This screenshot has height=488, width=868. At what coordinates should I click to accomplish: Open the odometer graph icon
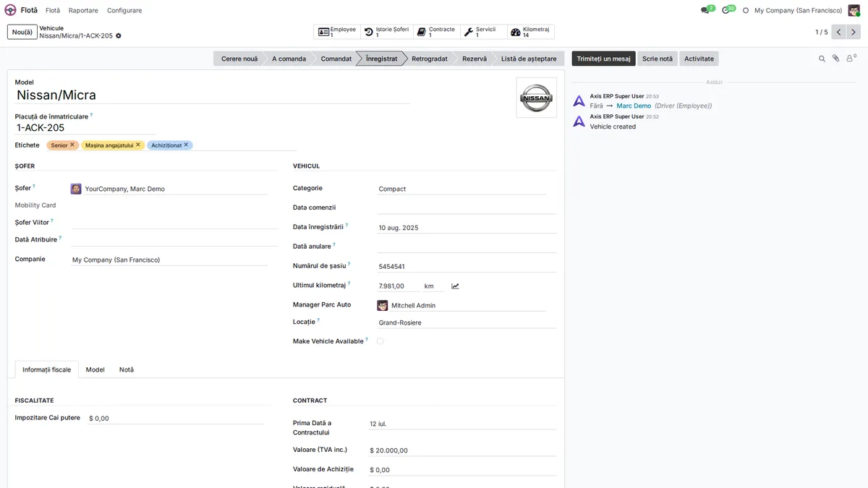click(x=455, y=286)
